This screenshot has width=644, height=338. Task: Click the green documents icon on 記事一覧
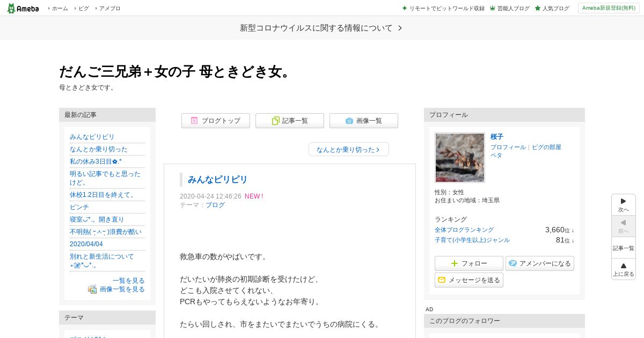pyautogui.click(x=275, y=121)
